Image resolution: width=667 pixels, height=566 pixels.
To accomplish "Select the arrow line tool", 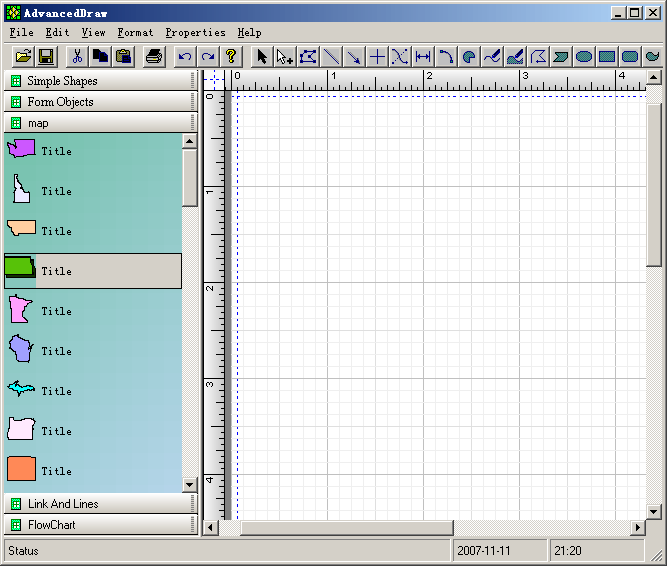I will [354, 56].
